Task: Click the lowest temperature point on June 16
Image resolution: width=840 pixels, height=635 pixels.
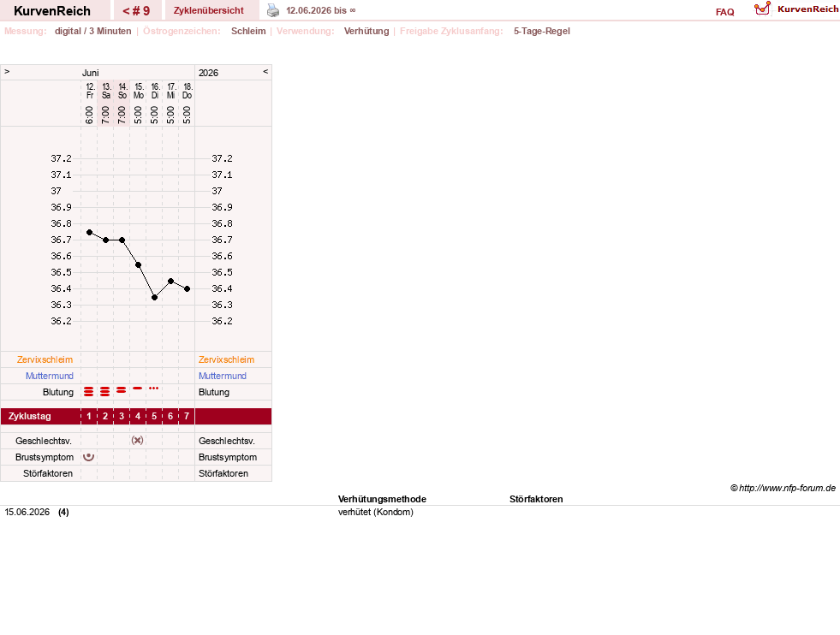Action: point(154,298)
